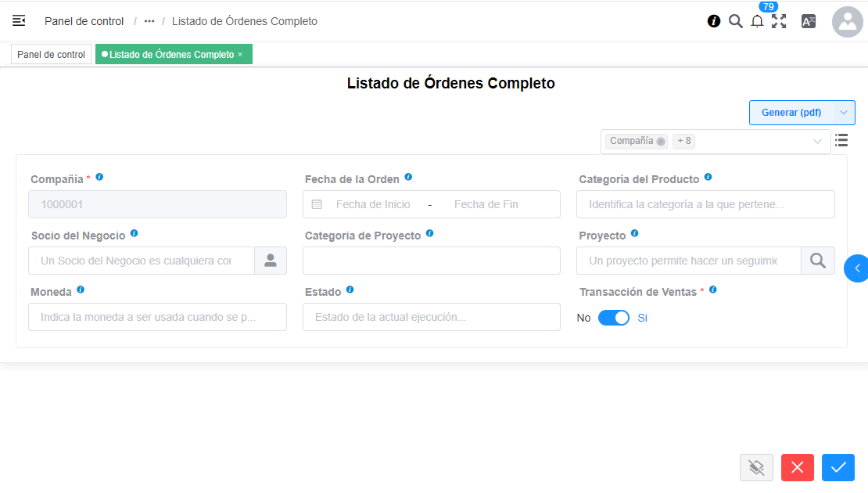Open the user profile avatar
Image resolution: width=868 pixels, height=493 pixels.
coord(847,21)
